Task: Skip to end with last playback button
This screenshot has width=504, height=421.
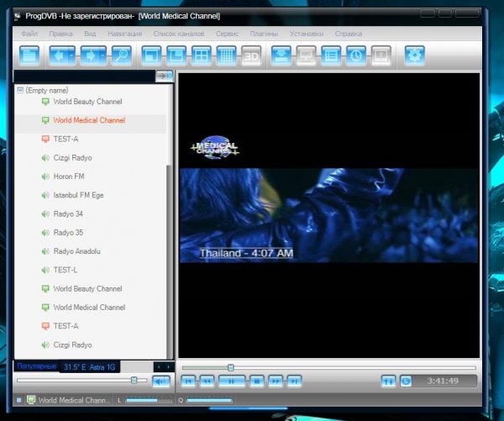Action: pos(294,382)
